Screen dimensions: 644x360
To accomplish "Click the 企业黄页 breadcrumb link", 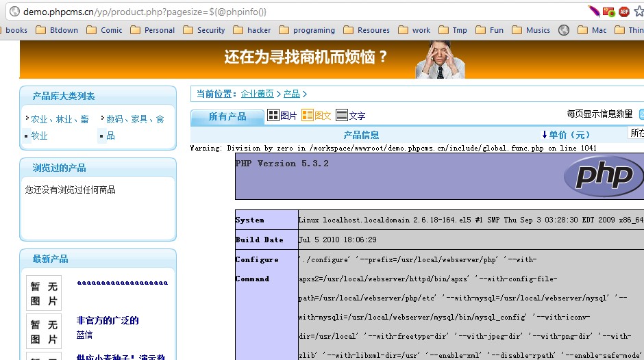I will point(257,94).
